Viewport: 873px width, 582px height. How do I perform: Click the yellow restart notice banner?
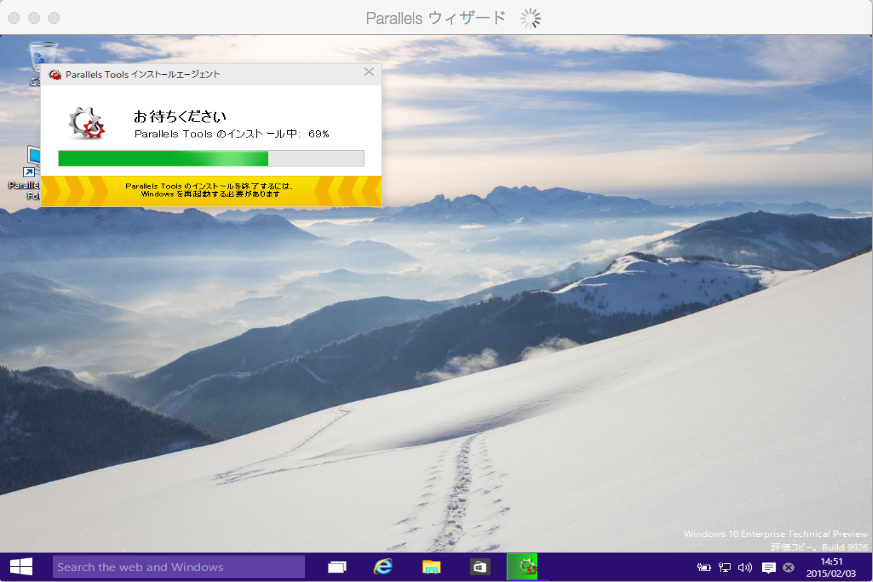pyautogui.click(x=211, y=190)
